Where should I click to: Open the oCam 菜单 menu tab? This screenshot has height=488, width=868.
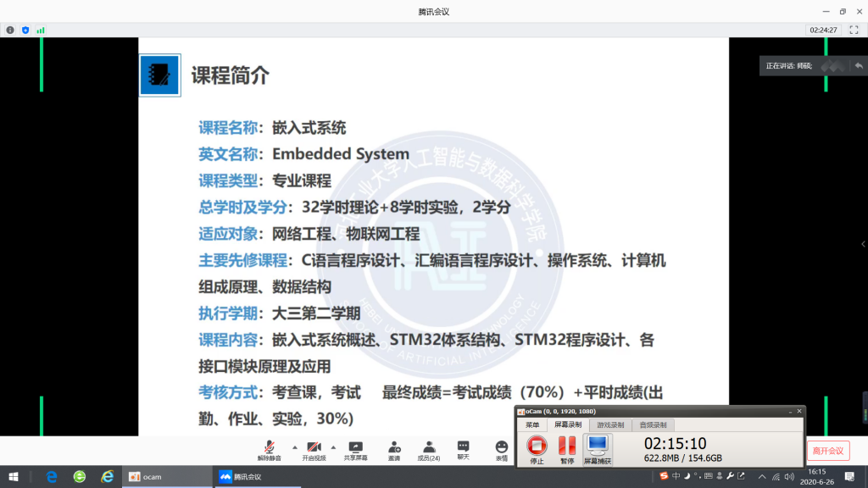pos(532,424)
